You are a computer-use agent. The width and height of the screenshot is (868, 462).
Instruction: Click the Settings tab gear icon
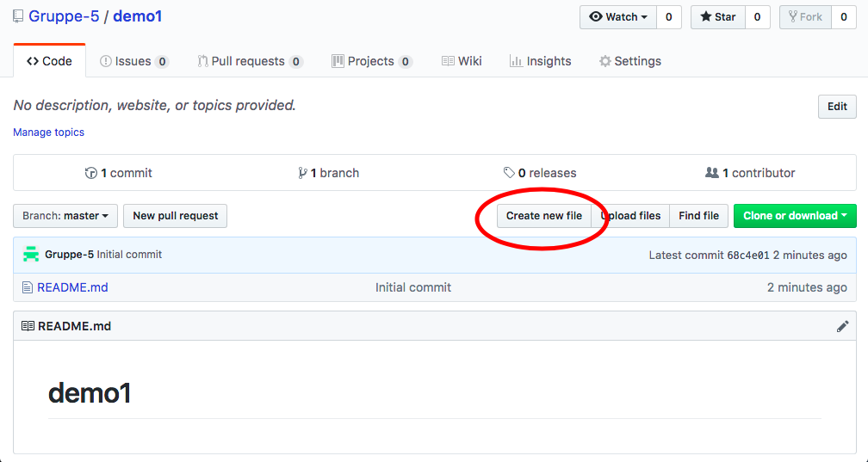point(605,61)
